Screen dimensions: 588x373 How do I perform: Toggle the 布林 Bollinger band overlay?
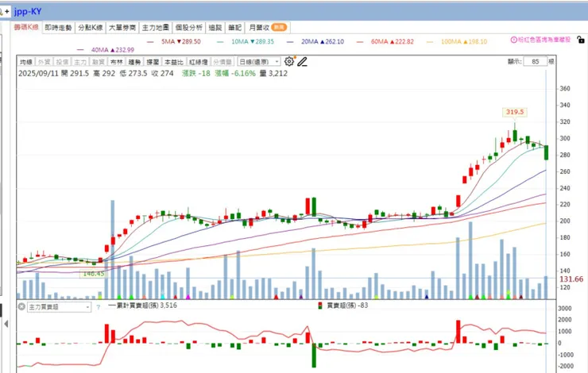(117, 62)
